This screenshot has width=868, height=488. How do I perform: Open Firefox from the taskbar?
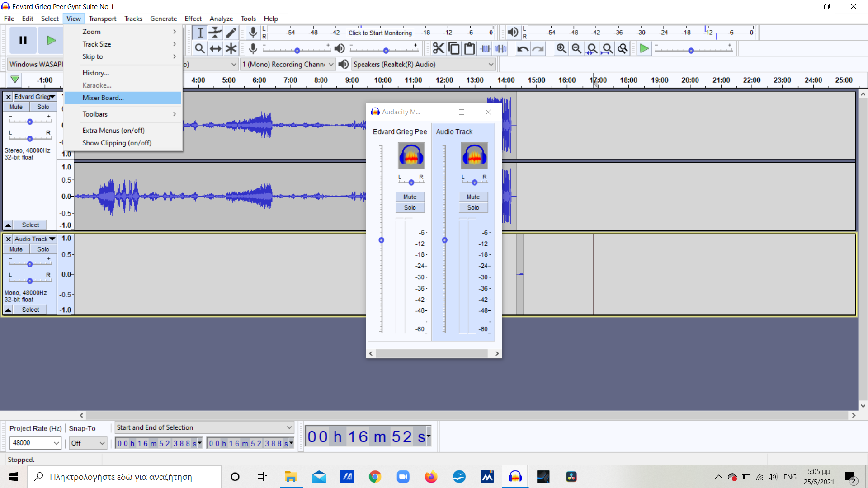click(431, 477)
